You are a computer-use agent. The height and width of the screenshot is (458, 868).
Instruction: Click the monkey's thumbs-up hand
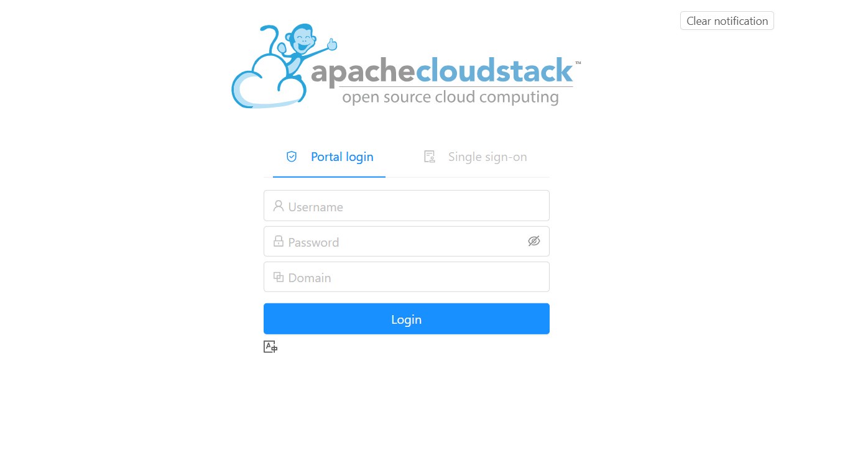(x=331, y=44)
